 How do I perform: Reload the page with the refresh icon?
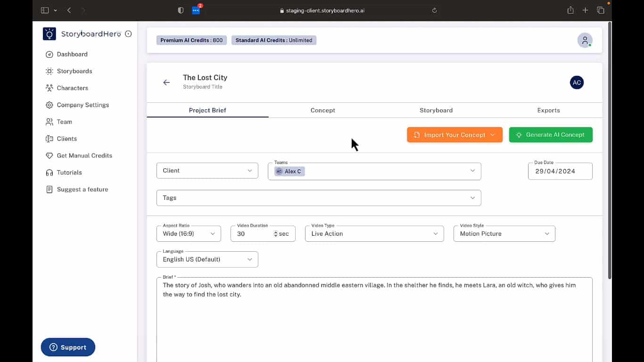click(x=434, y=10)
